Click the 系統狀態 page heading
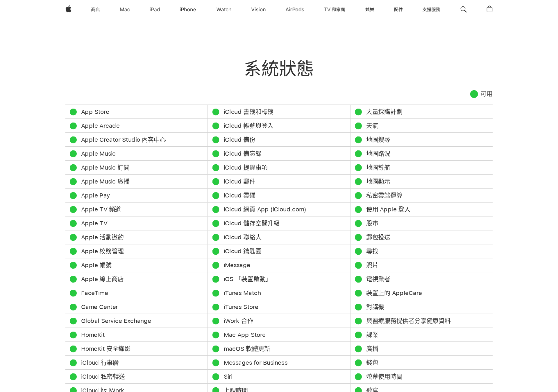This screenshot has height=392, width=558. (279, 69)
